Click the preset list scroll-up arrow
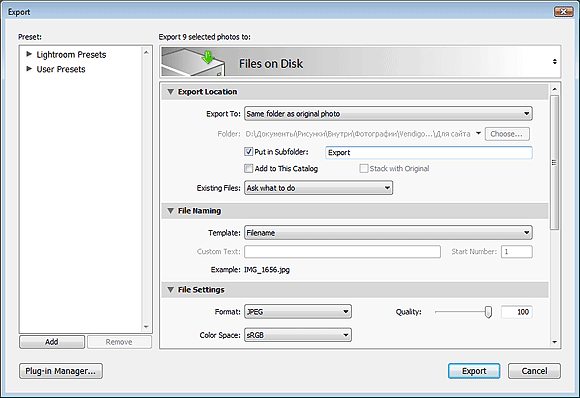580x398 pixels. [146, 53]
